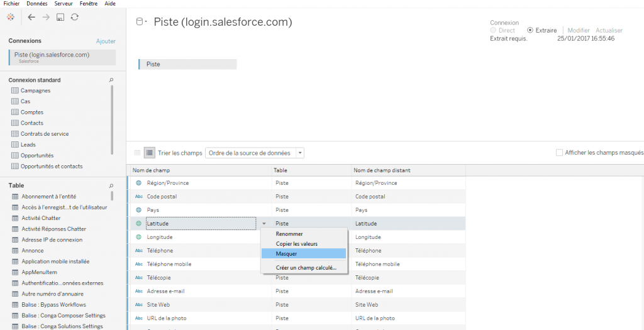
Task: Select Leads in Connexion standard list
Action: pyautogui.click(x=28, y=145)
